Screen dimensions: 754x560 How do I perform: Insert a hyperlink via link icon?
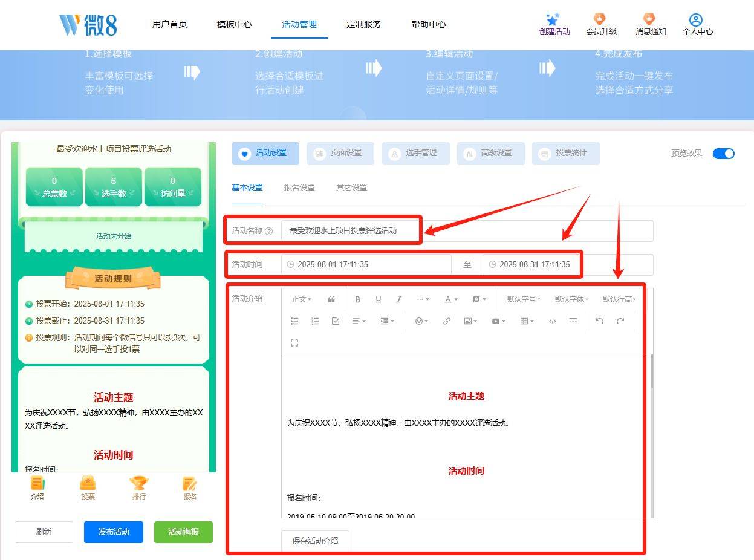tap(446, 321)
